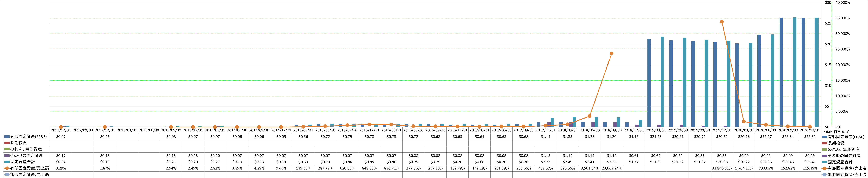Click the 2011/12/31 date header
The width and height of the screenshot is (868, 178).
(x=61, y=130)
